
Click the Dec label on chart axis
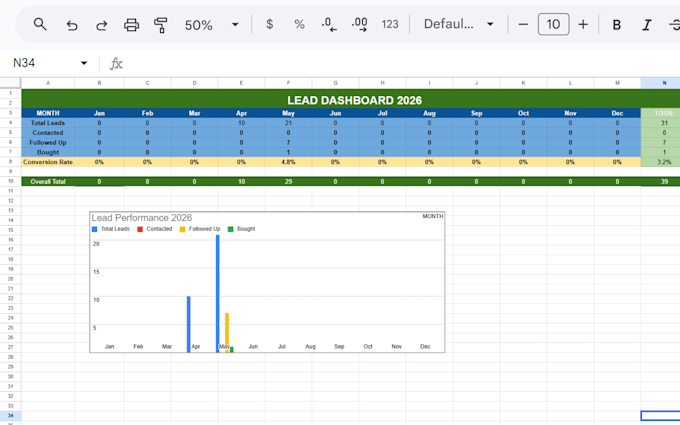(x=425, y=347)
